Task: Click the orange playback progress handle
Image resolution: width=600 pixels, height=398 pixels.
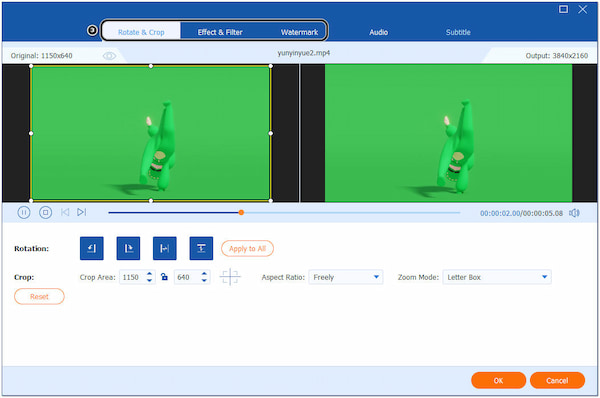Action: click(241, 212)
